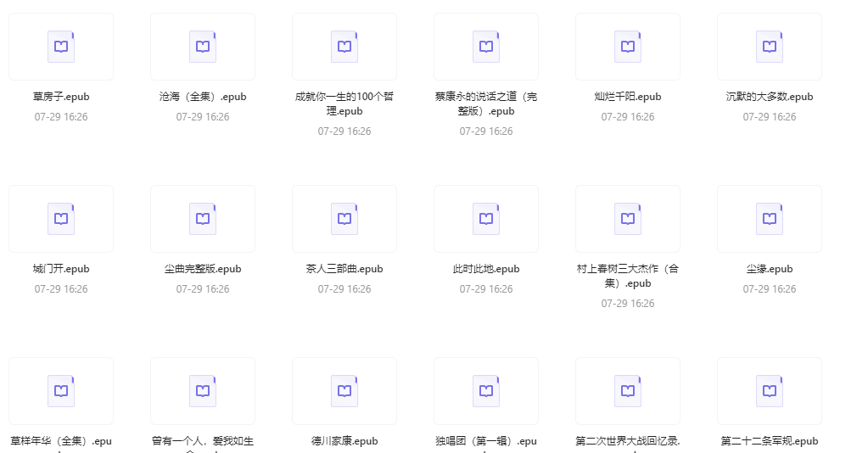Open the 独唱团（第一辑）book icon
868x453 pixels.
coord(486,391)
